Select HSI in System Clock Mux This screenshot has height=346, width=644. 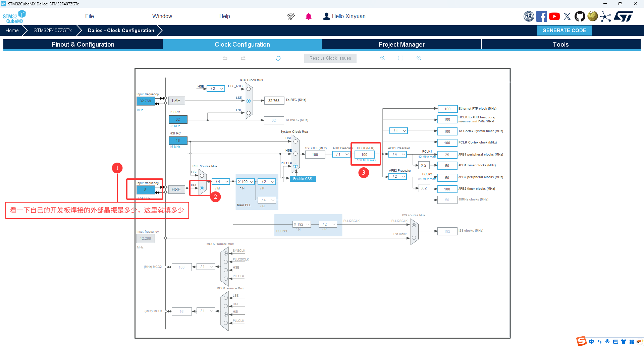(x=296, y=141)
